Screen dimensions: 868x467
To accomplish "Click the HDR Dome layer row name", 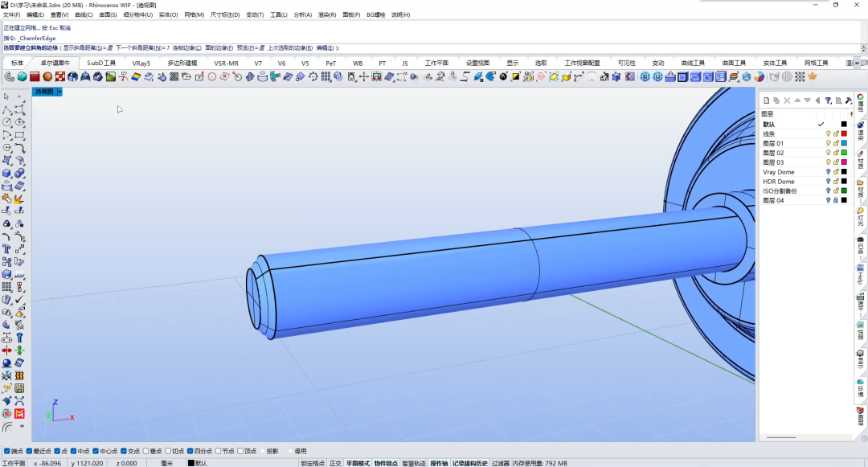I will [x=778, y=182].
